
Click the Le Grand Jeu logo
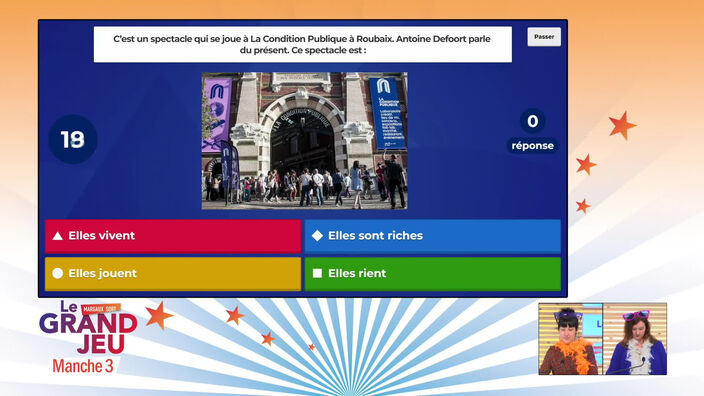coord(88,327)
